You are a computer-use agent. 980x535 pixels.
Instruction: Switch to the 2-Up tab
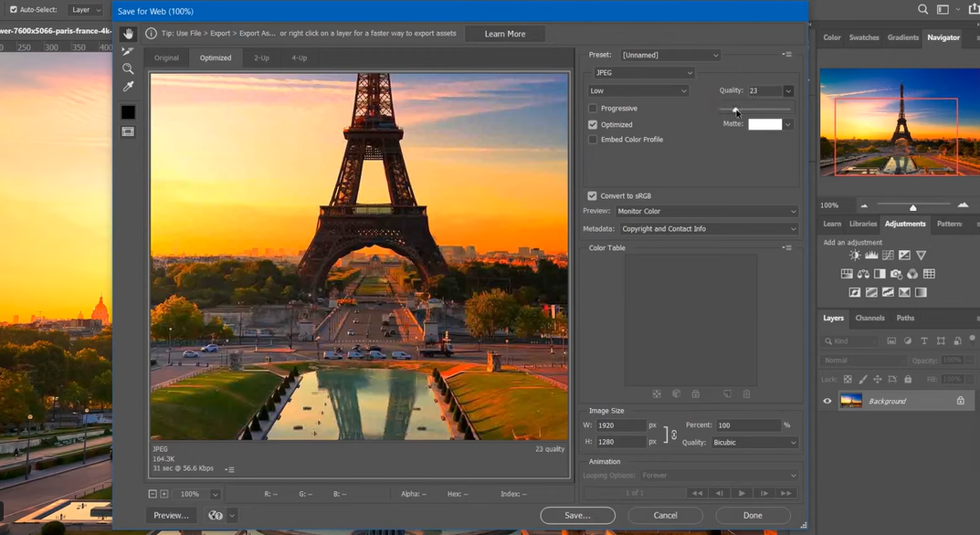261,58
